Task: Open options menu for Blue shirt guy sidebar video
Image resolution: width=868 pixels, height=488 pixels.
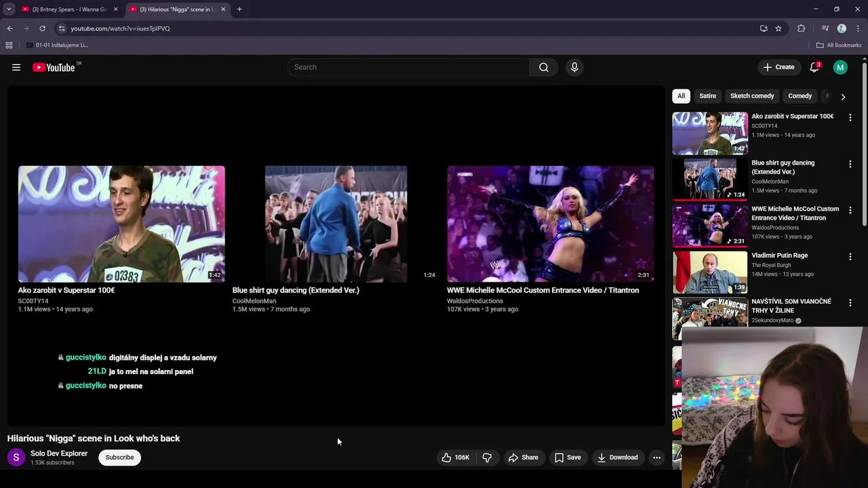Action: (x=850, y=164)
